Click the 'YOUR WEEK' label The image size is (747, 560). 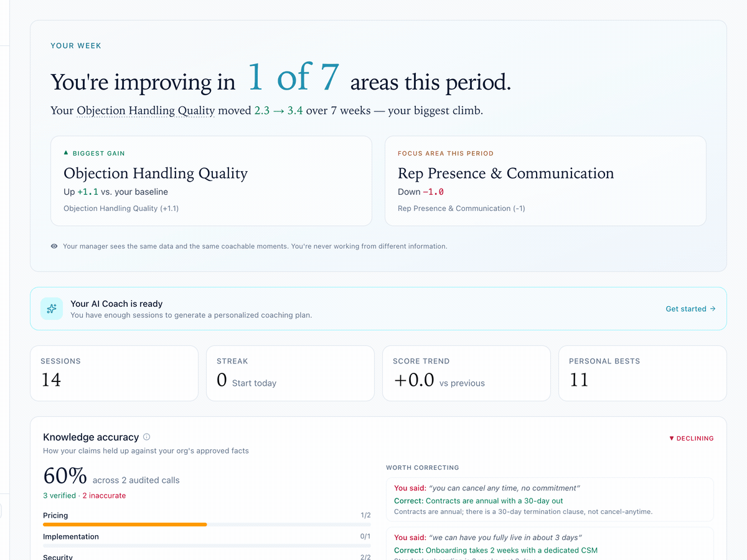[x=76, y=45]
